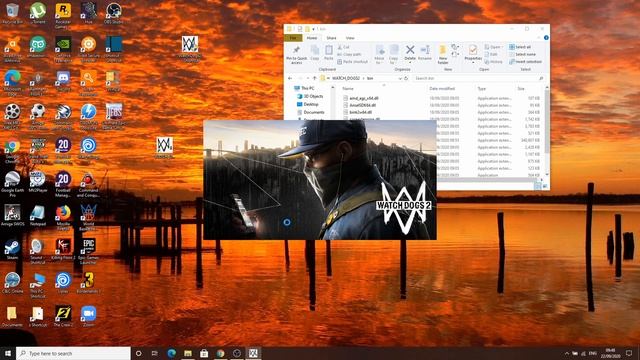Open the Recent locations dropdown arrow
This screenshot has width=640, height=360.
(308, 78)
